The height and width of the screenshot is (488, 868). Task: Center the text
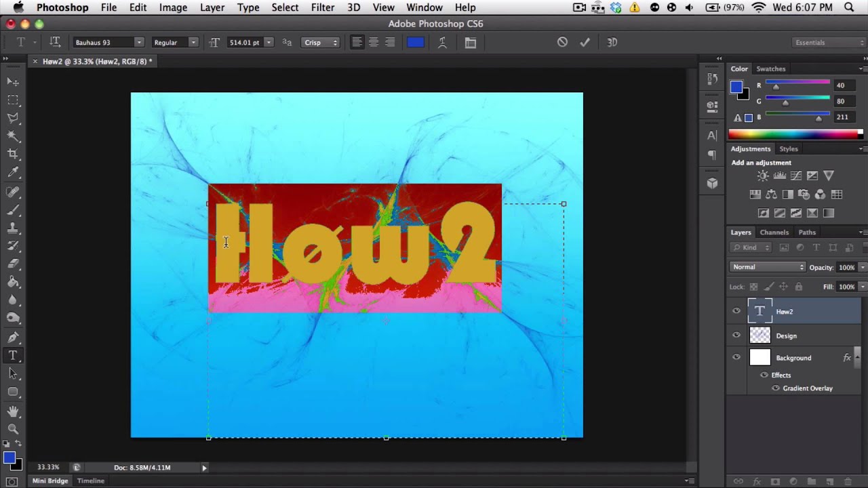(373, 42)
